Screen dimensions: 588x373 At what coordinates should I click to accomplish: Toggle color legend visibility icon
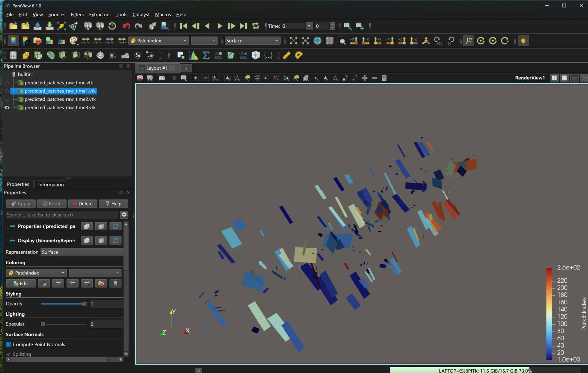(13, 41)
